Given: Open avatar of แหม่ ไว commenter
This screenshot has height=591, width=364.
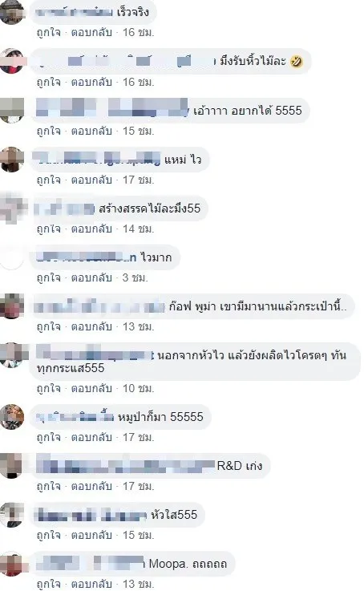Looking at the screenshot, I should 12,160.
